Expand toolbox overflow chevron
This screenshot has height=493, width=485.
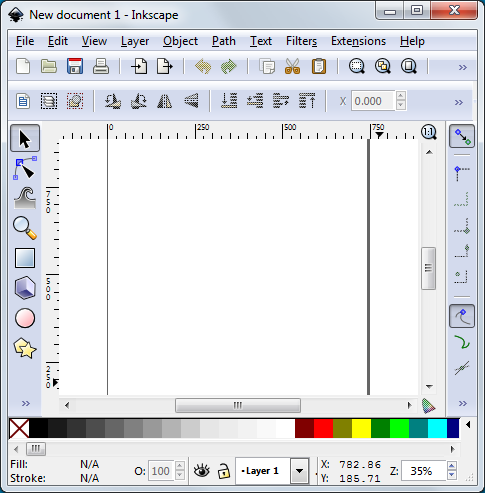point(26,404)
